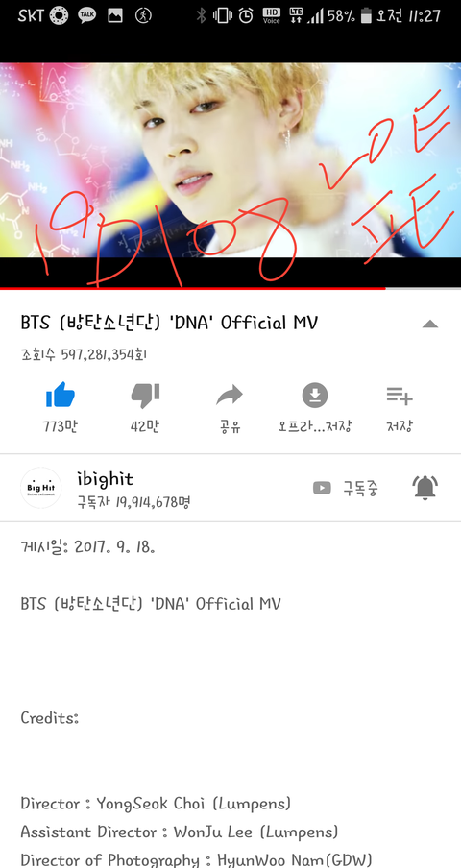Toggle the 구독중 subscription button
This screenshot has width=461, height=868.
(346, 488)
